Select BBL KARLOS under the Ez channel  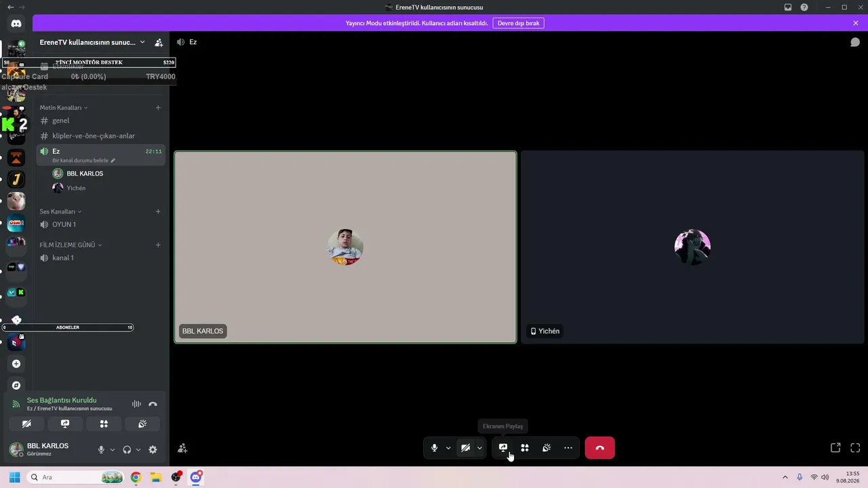pyautogui.click(x=107, y=174)
